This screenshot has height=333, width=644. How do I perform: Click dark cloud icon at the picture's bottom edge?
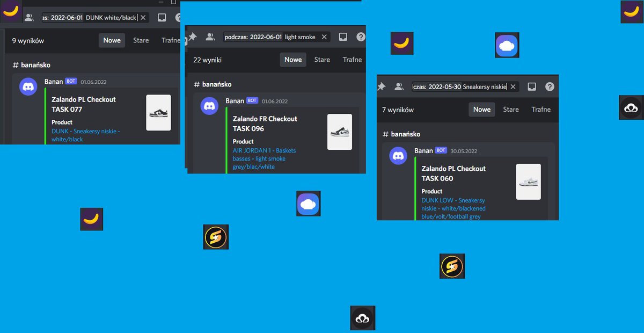click(363, 318)
